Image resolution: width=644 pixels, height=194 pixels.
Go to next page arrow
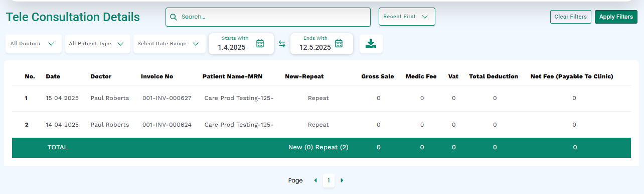342,180
